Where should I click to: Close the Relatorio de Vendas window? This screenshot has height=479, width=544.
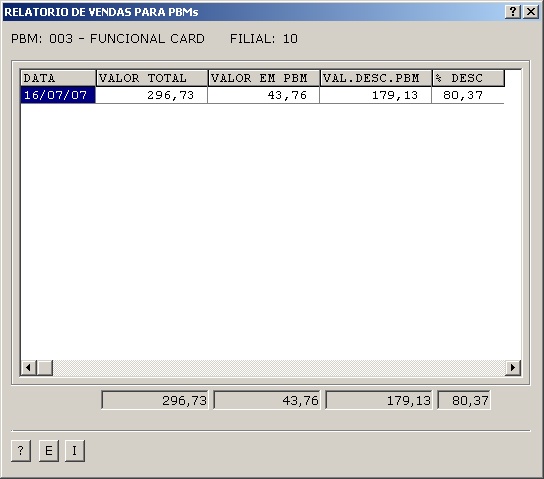pyautogui.click(x=531, y=12)
